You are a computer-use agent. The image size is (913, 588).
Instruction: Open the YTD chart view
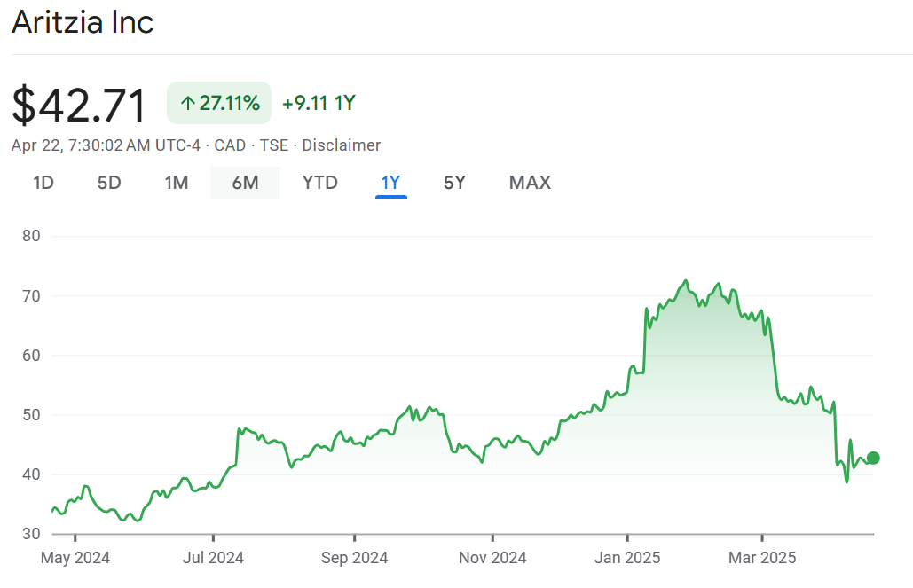coord(319,183)
